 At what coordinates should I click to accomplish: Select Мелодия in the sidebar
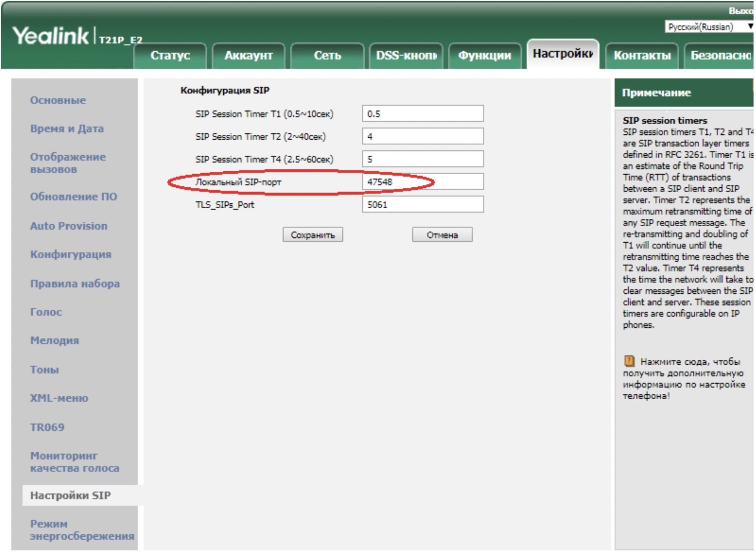[55, 340]
